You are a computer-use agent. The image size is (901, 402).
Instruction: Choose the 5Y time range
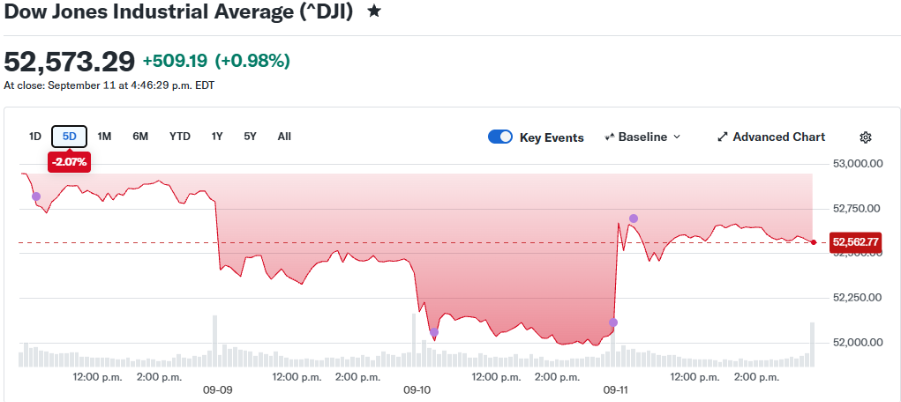(250, 137)
